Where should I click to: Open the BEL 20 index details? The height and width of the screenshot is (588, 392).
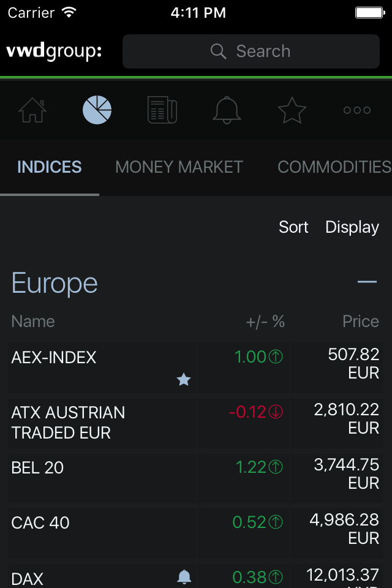coord(38,468)
